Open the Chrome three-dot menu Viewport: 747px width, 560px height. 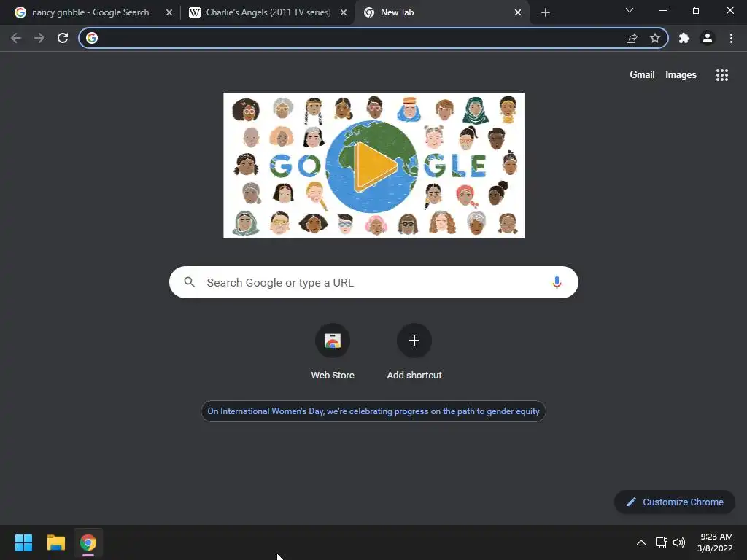click(x=731, y=38)
